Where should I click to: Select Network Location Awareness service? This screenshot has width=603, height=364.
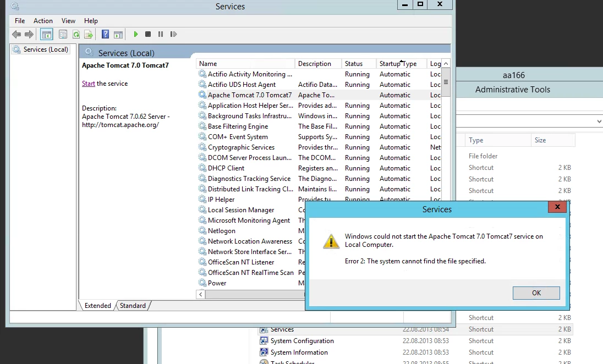[x=251, y=241]
